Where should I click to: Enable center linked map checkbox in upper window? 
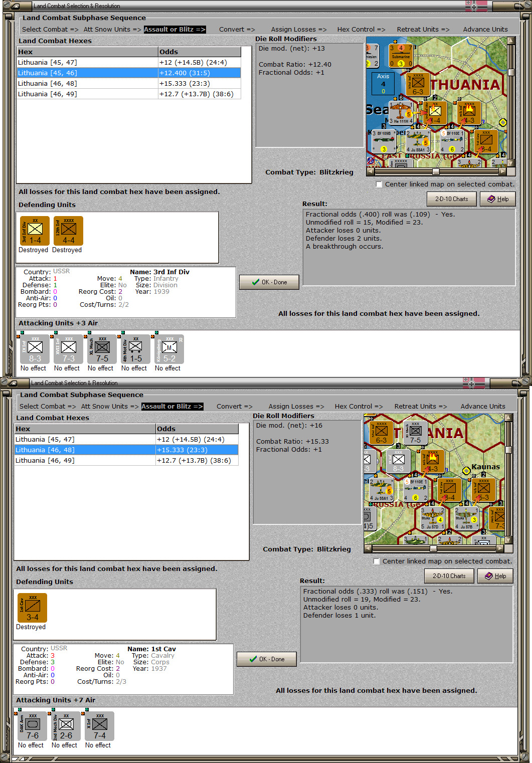coord(380,184)
